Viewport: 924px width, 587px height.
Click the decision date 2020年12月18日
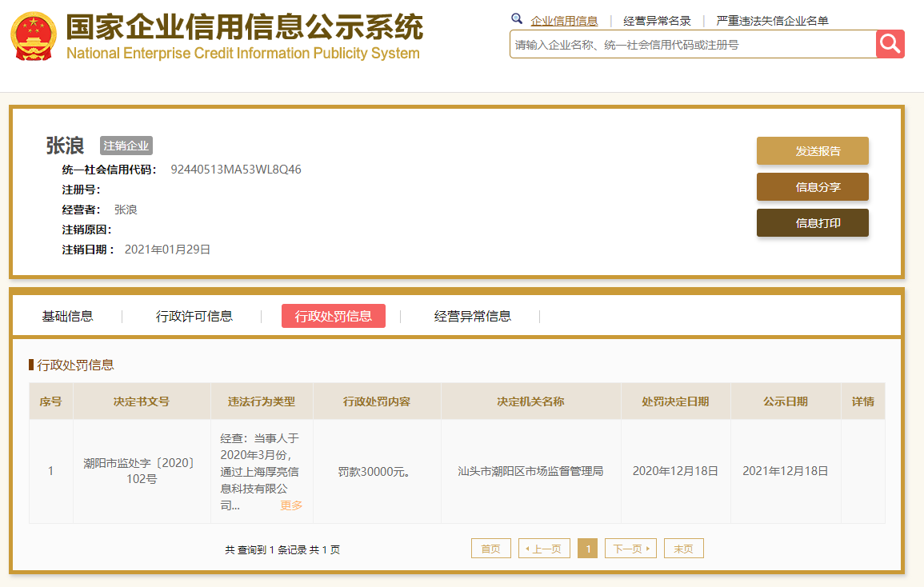[675, 472]
